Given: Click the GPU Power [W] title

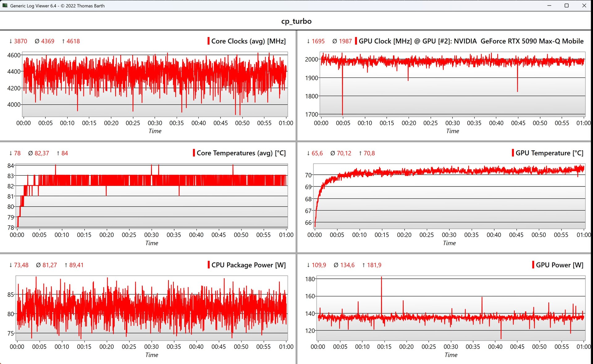Looking at the screenshot, I should coord(559,265).
